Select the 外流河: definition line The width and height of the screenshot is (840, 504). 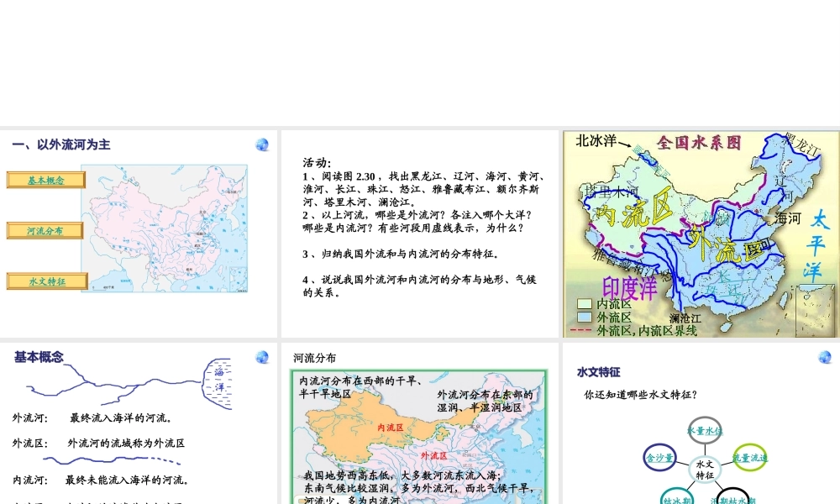[x=92, y=417]
